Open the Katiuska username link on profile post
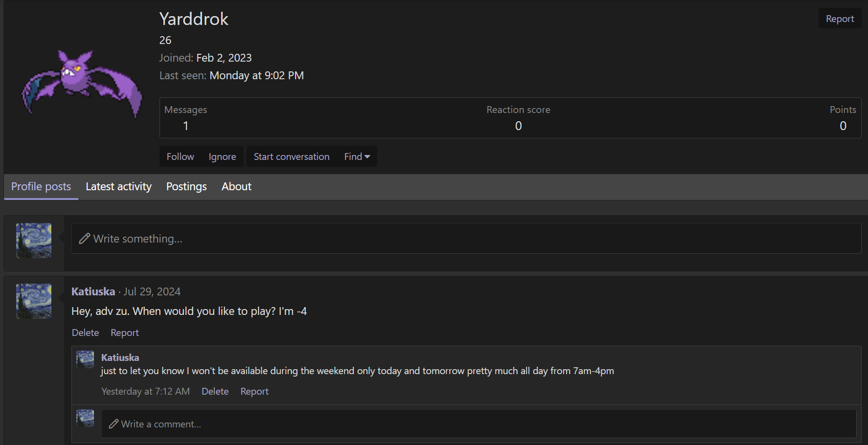Viewport: 868px width, 445px height. 93,291
